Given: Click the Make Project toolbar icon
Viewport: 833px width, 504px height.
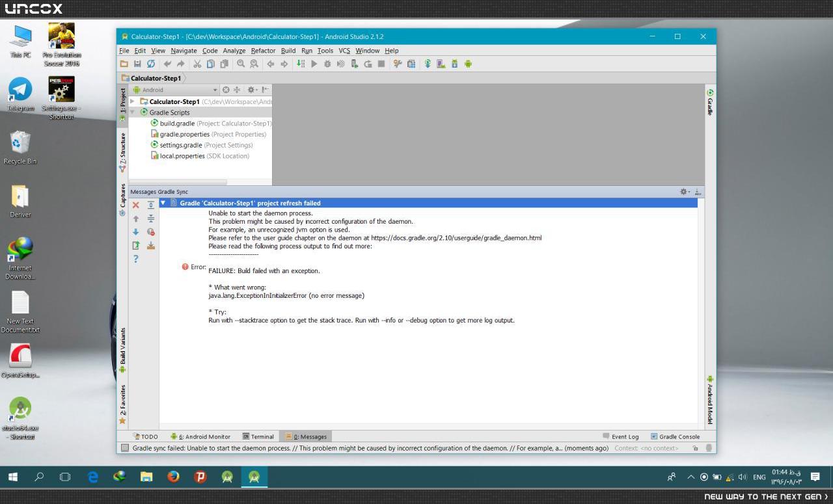Looking at the screenshot, I should point(301,64).
